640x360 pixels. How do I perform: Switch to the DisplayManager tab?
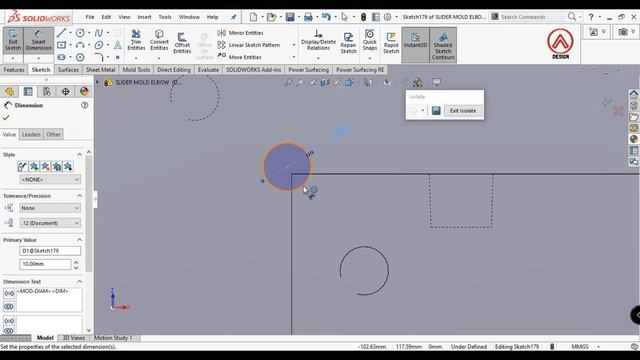pos(84,91)
